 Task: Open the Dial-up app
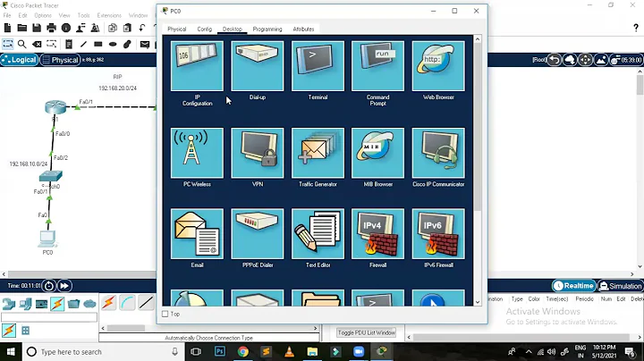258,65
